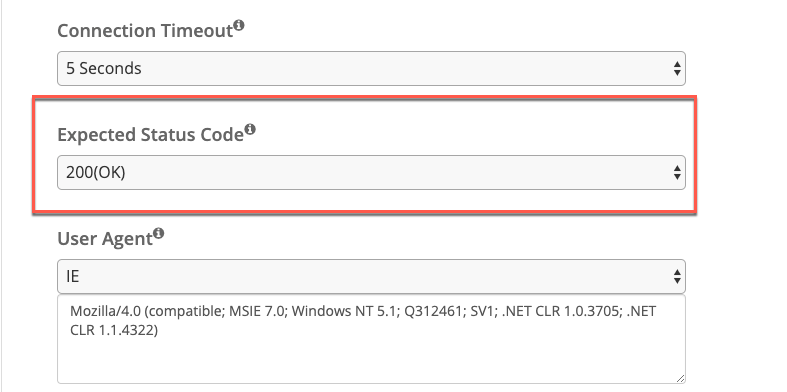The width and height of the screenshot is (787, 392).
Task: Open the Connection Timeout dropdown
Action: [371, 68]
